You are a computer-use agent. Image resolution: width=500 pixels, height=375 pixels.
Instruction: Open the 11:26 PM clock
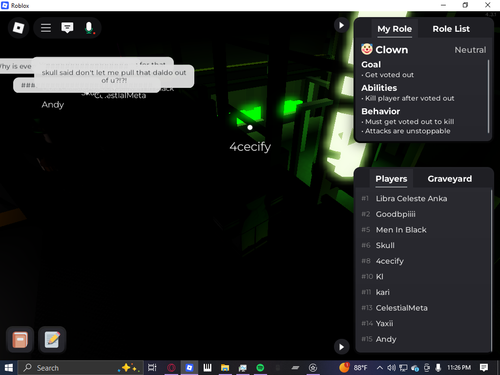click(x=459, y=368)
